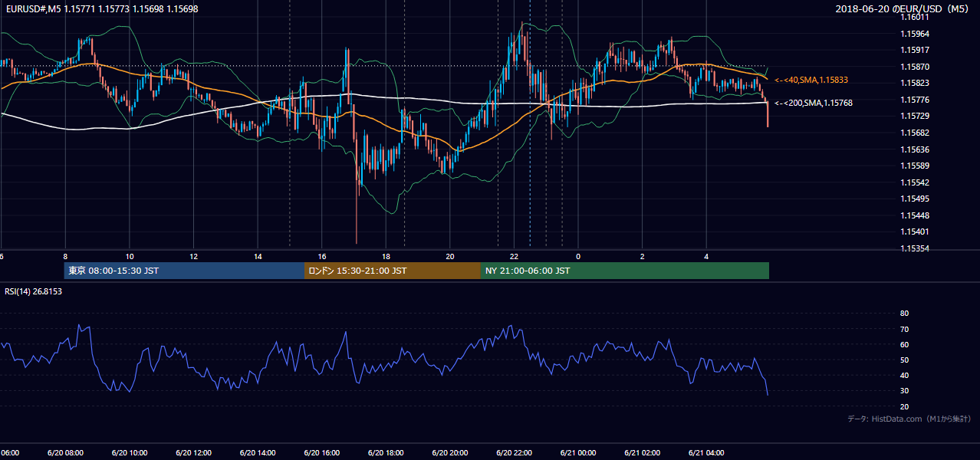This screenshot has height=460, width=980.
Task: Click price axis label 1.15917
Action: [x=915, y=50]
